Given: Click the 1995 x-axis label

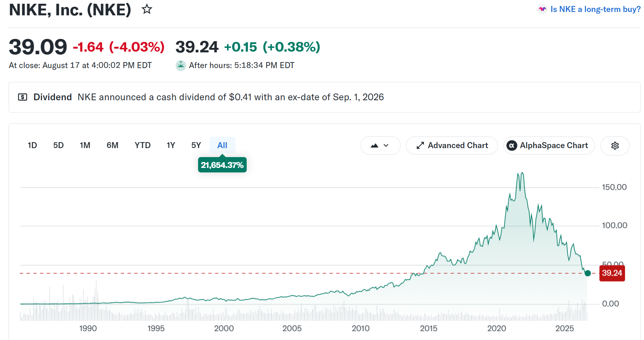Looking at the screenshot, I should coord(156,328).
